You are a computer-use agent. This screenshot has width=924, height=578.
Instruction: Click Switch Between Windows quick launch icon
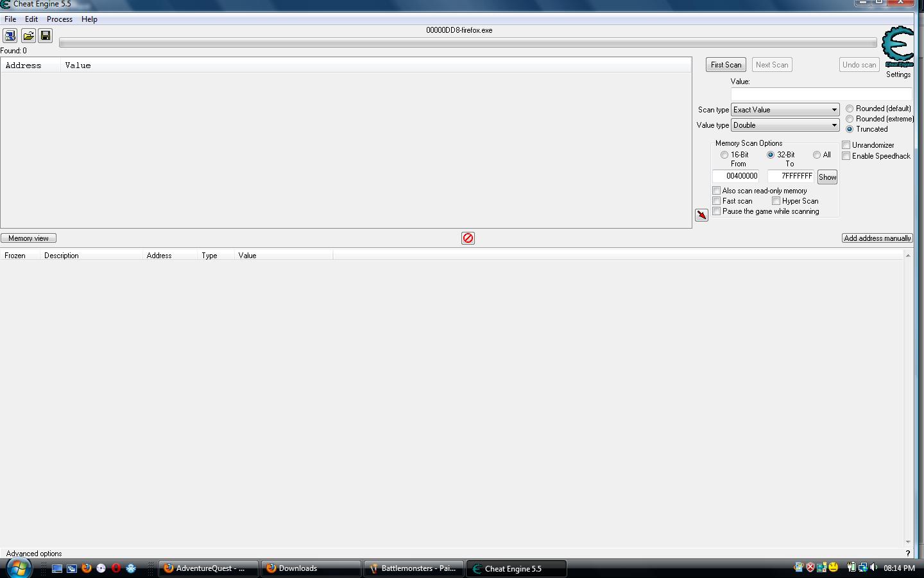(x=72, y=568)
